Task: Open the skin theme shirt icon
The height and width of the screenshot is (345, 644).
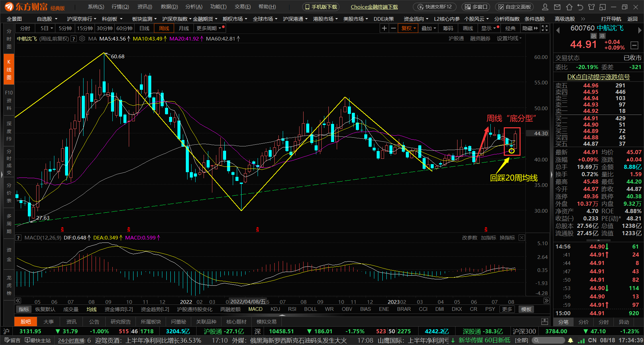Action: tap(591, 7)
